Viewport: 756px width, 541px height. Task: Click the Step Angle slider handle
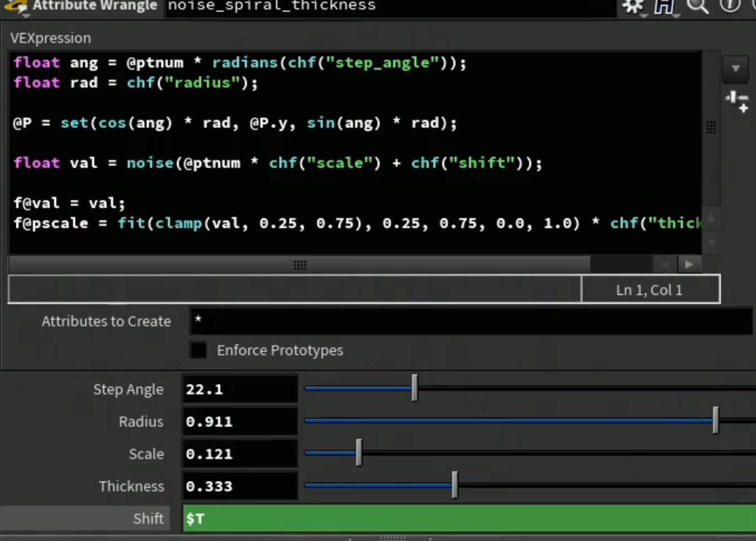[415, 388]
